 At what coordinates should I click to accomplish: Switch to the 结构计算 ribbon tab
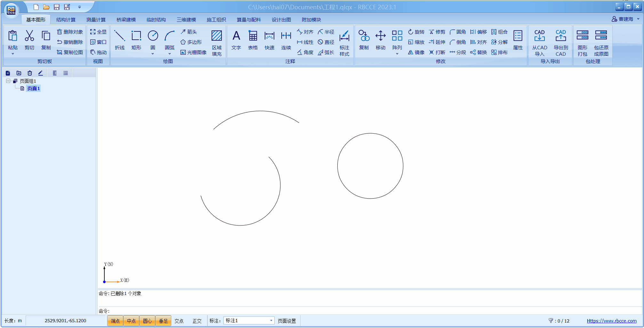point(66,20)
